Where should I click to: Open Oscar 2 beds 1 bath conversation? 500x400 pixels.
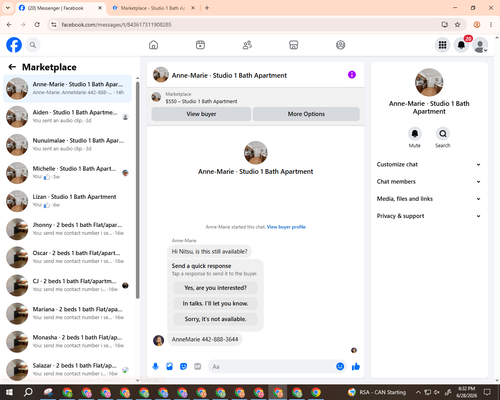point(67,257)
